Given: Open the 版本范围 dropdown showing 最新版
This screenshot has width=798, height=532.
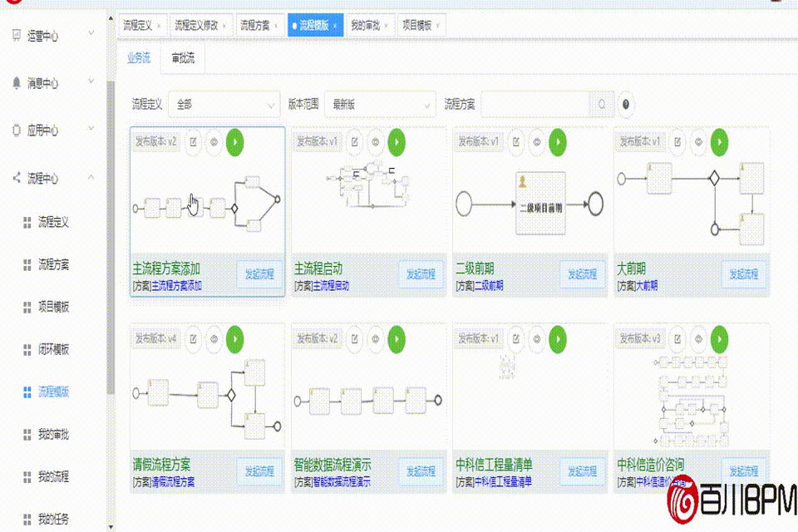Looking at the screenshot, I should [x=380, y=105].
